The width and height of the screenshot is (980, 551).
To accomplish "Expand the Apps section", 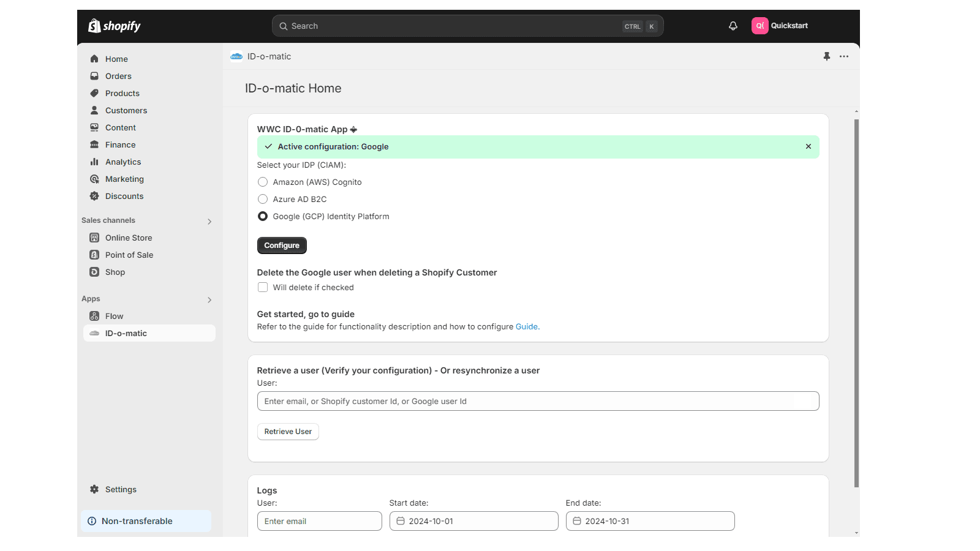I will coord(208,300).
